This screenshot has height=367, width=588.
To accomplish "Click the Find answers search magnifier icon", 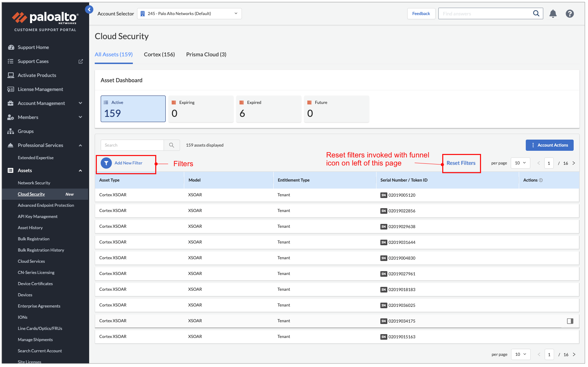I will coord(536,14).
